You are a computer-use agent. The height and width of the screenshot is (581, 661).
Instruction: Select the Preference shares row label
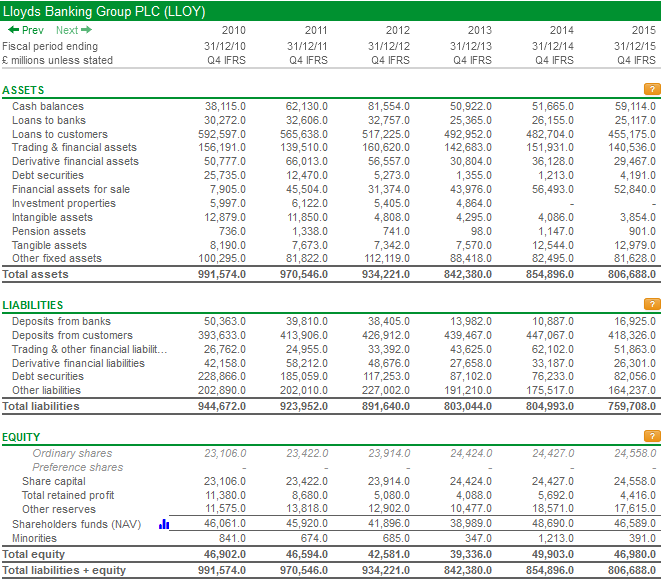click(78, 467)
